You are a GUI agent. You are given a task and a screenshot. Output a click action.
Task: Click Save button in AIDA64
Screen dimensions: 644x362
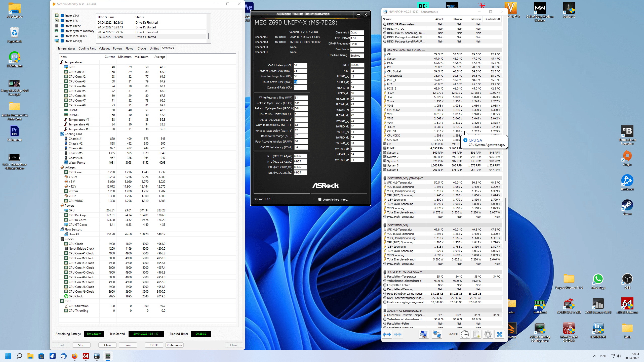128,345
